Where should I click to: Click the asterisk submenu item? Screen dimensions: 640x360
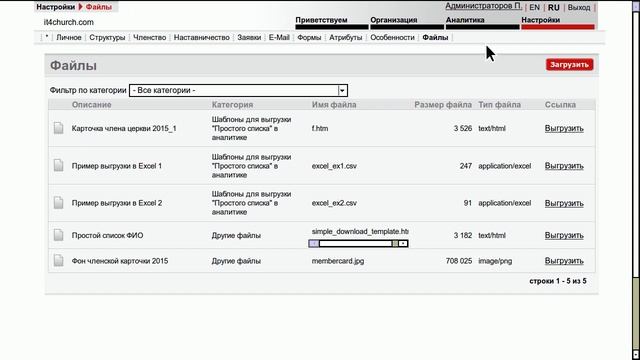(x=47, y=37)
